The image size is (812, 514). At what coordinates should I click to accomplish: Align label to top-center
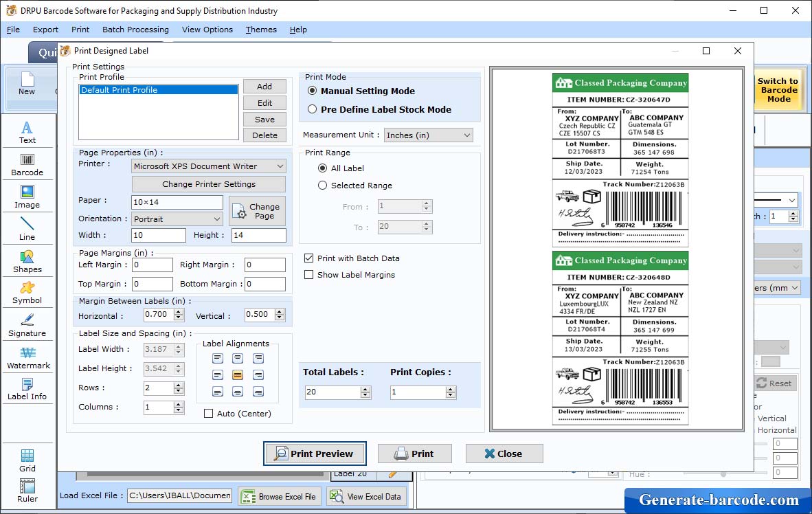point(238,358)
